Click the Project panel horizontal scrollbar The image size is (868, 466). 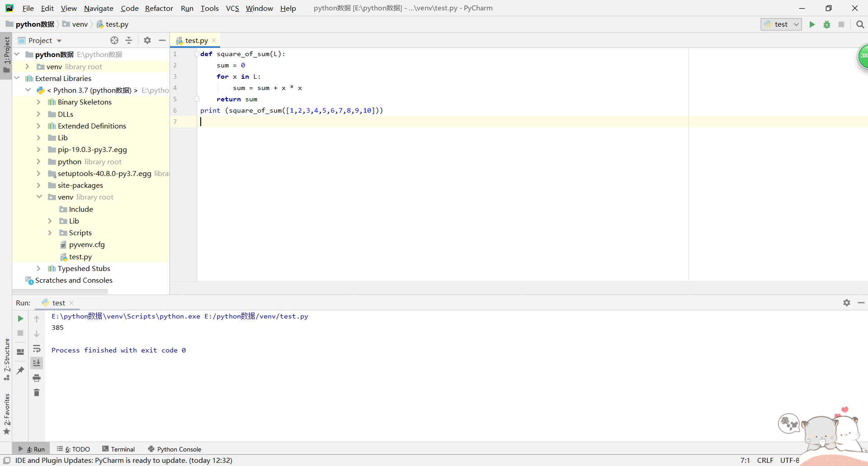[60, 291]
